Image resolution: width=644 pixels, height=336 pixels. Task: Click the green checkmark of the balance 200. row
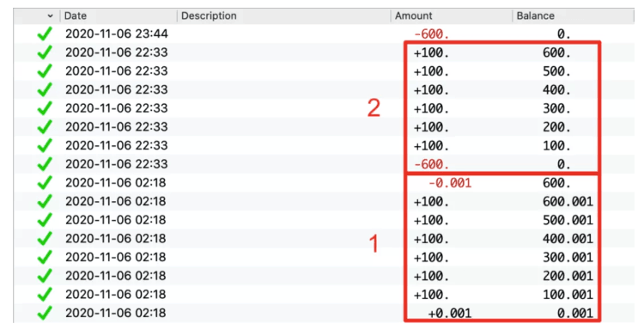(x=45, y=126)
